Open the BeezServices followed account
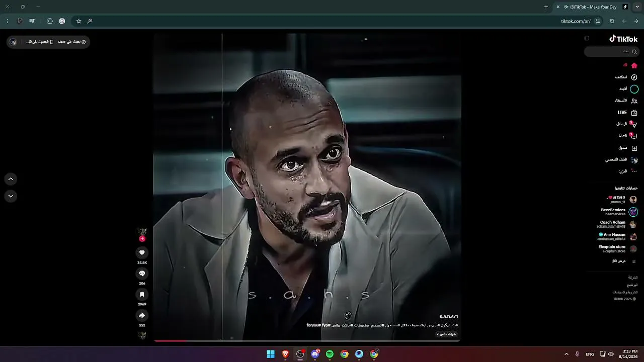Viewport: 644px width, 362px height. [619, 212]
